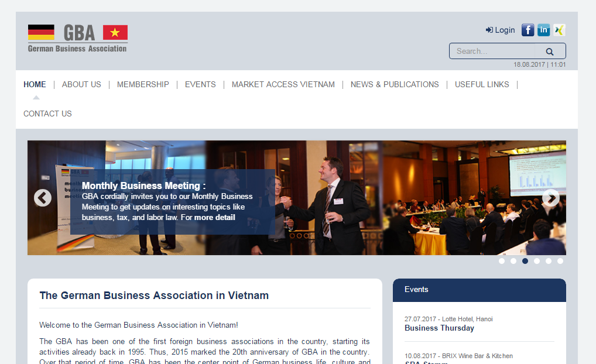Click the search magnifier icon

pyautogui.click(x=550, y=51)
